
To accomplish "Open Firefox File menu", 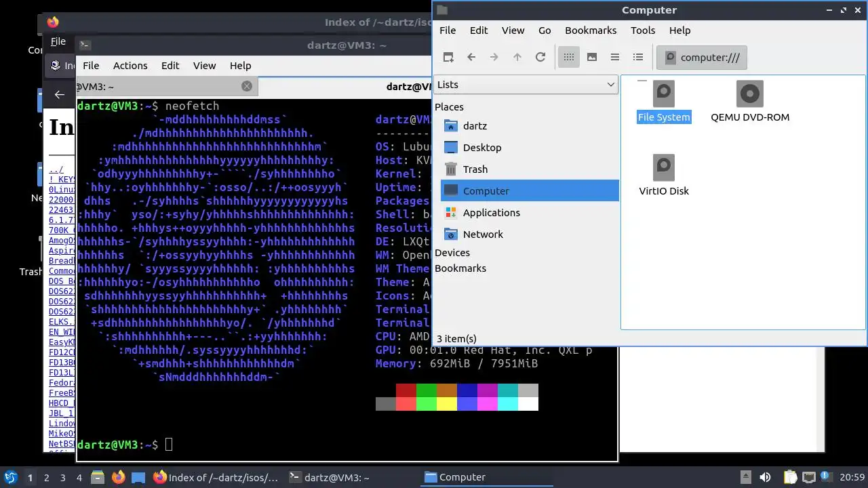I will click(x=58, y=41).
